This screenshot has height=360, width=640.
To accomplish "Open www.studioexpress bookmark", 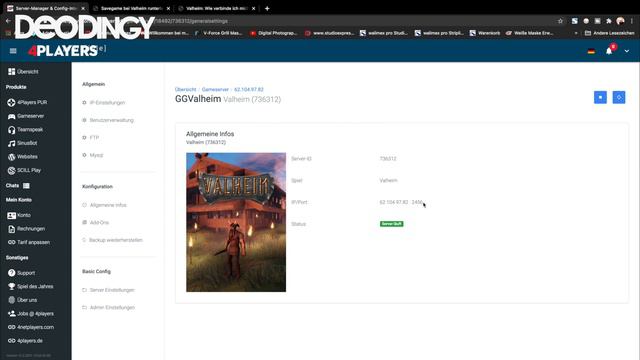I will 329,33.
